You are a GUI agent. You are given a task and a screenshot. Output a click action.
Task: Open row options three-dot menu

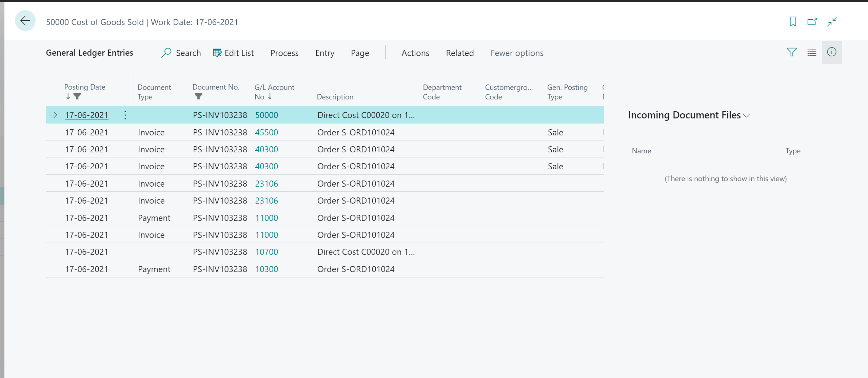125,115
